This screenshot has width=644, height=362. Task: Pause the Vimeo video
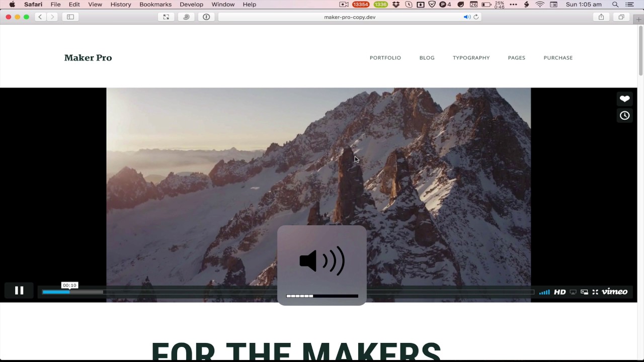(19, 291)
